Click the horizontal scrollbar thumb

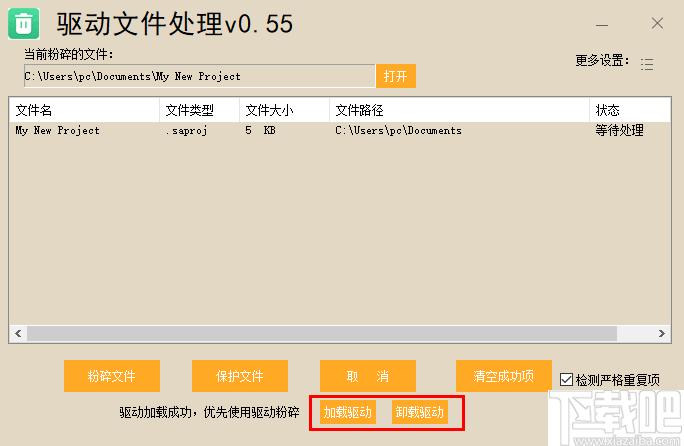pos(322,333)
